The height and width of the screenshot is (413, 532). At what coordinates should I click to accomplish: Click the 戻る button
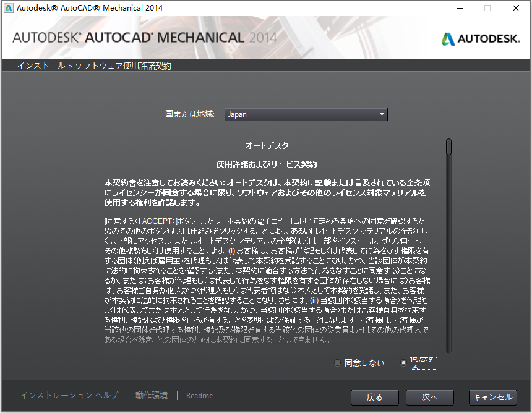(375, 397)
